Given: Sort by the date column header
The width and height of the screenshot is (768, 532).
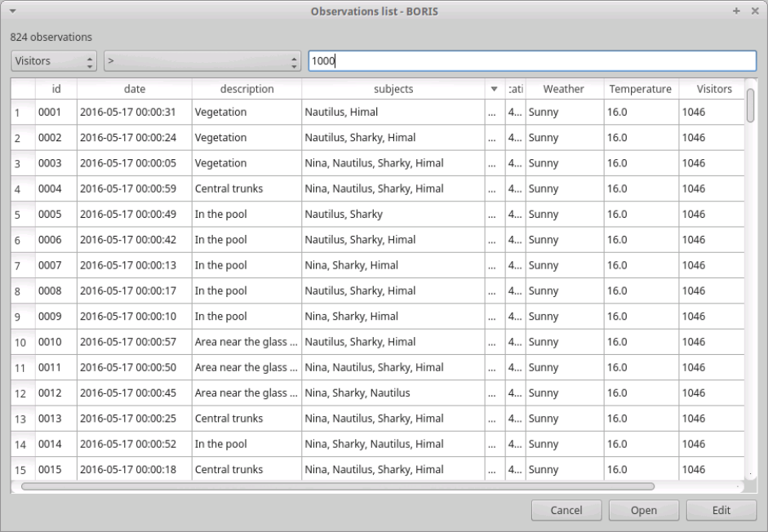Looking at the screenshot, I should click(x=135, y=89).
